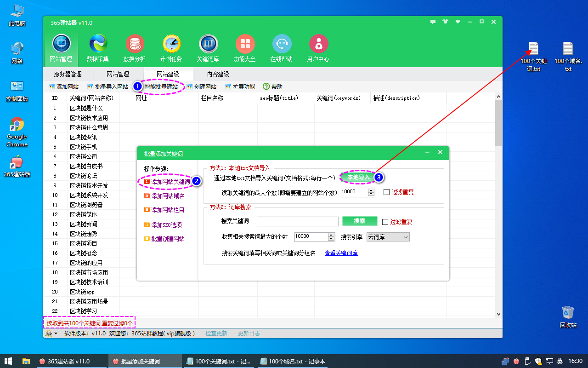Select step 添加网站域名
This screenshot has height=368, width=588.
click(164, 196)
